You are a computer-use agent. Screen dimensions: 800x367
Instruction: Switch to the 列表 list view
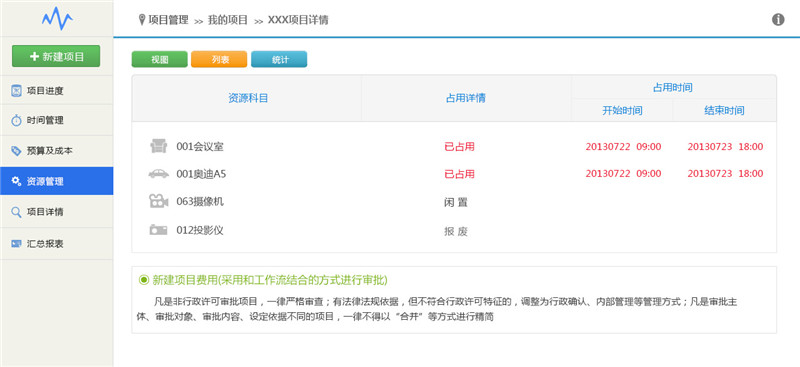[219, 59]
